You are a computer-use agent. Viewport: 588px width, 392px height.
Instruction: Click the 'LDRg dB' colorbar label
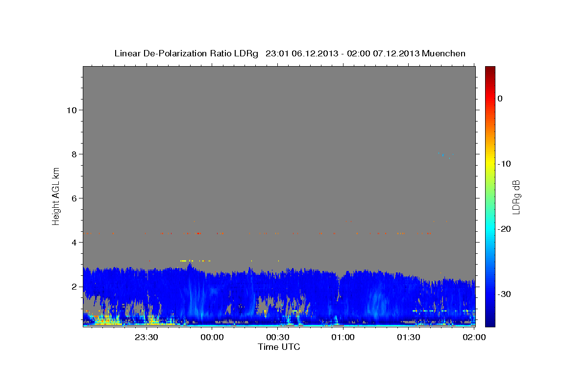coord(515,196)
